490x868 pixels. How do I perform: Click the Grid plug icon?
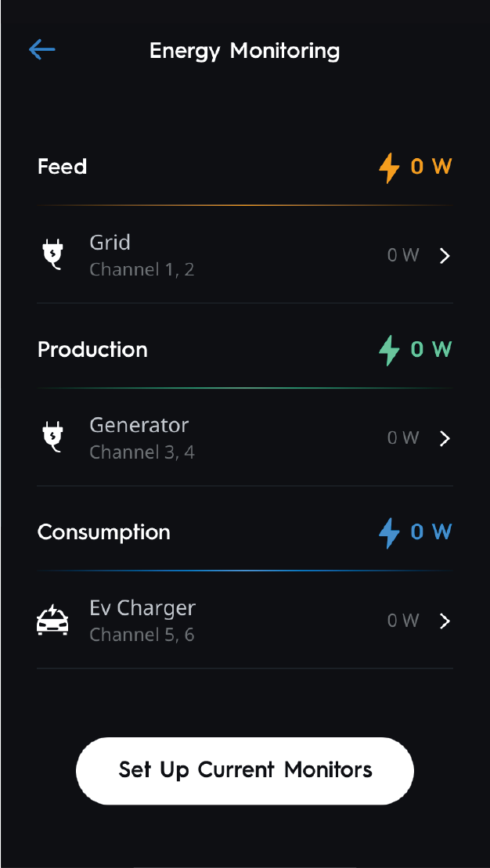coord(52,256)
